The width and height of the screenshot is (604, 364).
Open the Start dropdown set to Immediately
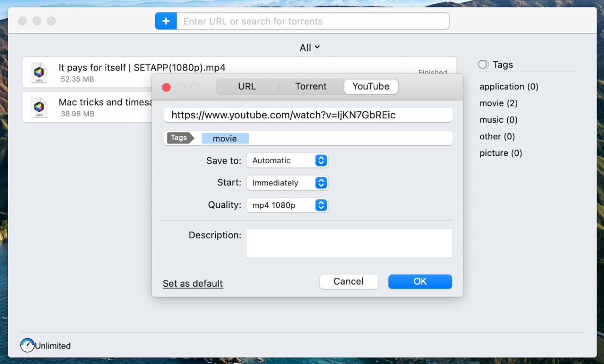(x=287, y=182)
